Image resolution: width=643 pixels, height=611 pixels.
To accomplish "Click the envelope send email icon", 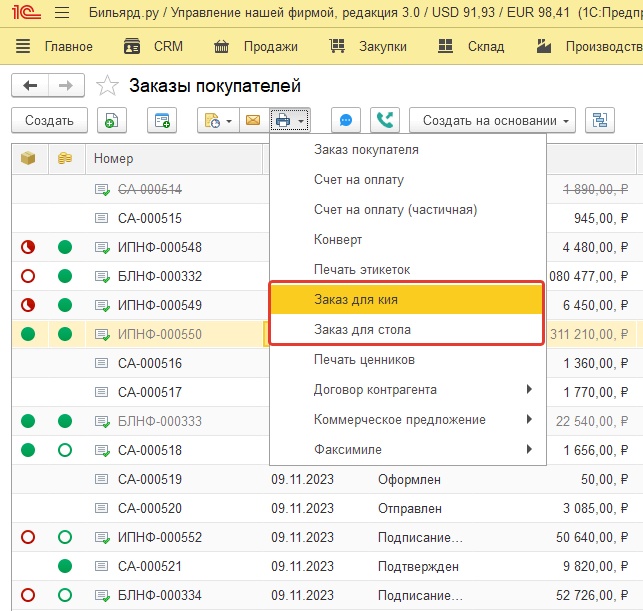I will click(253, 121).
